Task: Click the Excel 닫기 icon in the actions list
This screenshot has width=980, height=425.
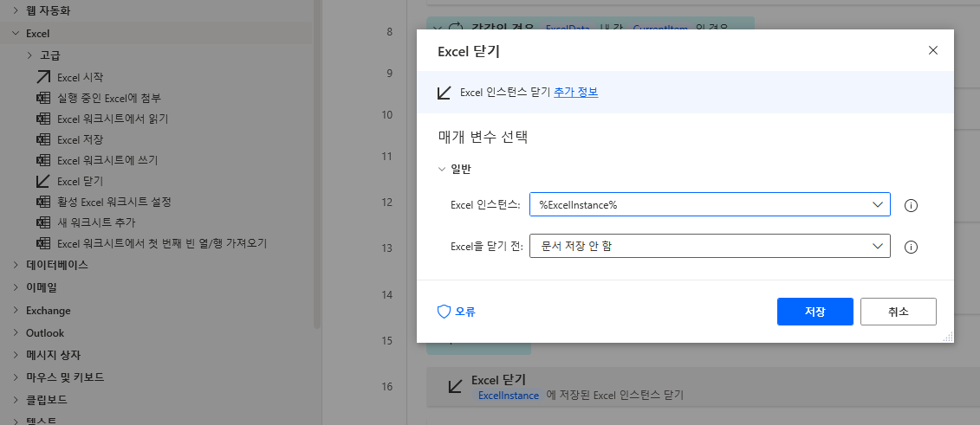Action: pos(43,181)
